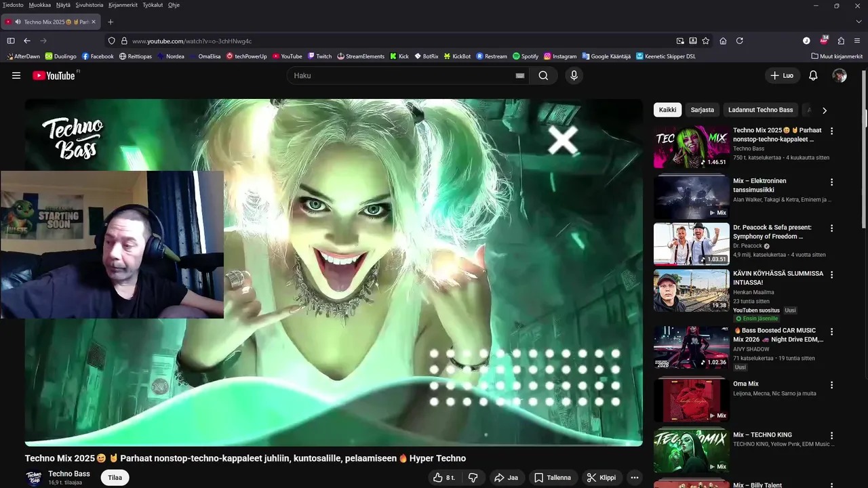Start voice search with microphone

(574, 75)
